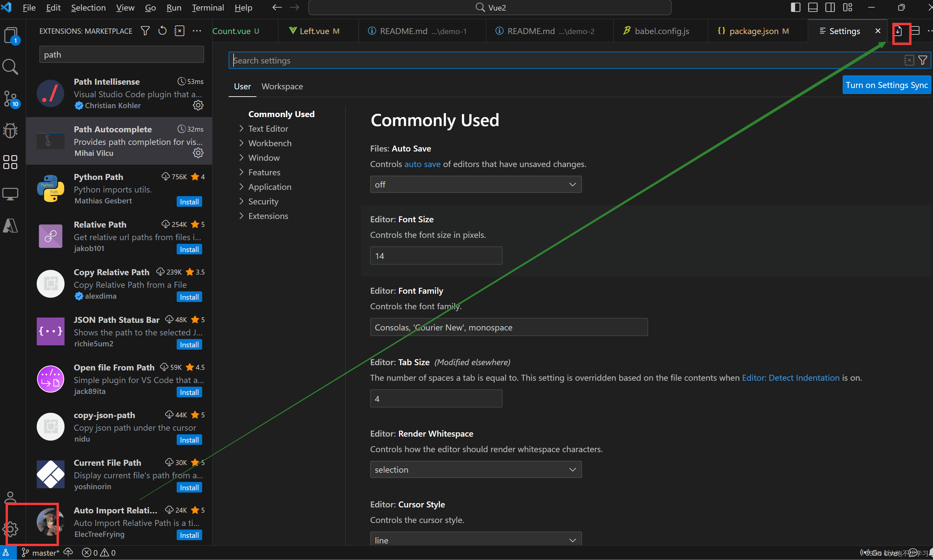The width and height of the screenshot is (933, 560).
Task: Close the Settings tab
Action: (878, 31)
